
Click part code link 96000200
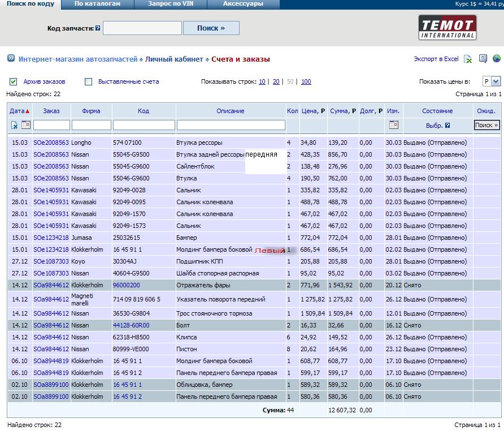(127, 285)
